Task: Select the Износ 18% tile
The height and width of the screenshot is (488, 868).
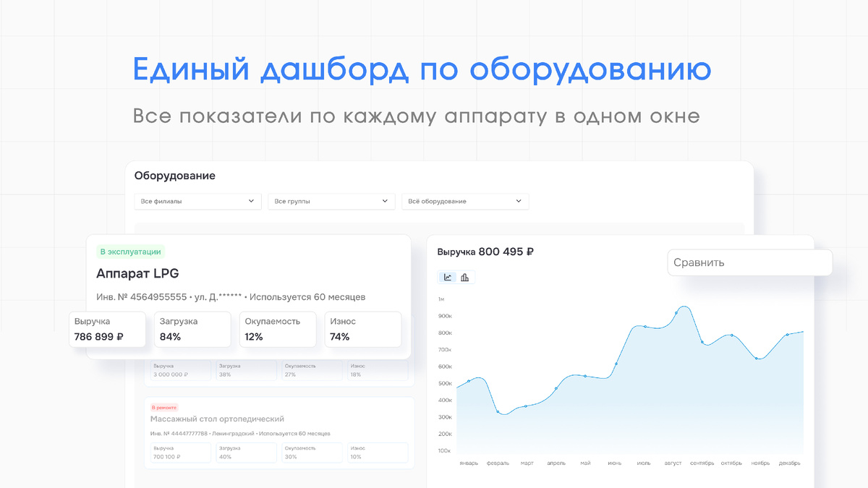Action: coord(377,370)
